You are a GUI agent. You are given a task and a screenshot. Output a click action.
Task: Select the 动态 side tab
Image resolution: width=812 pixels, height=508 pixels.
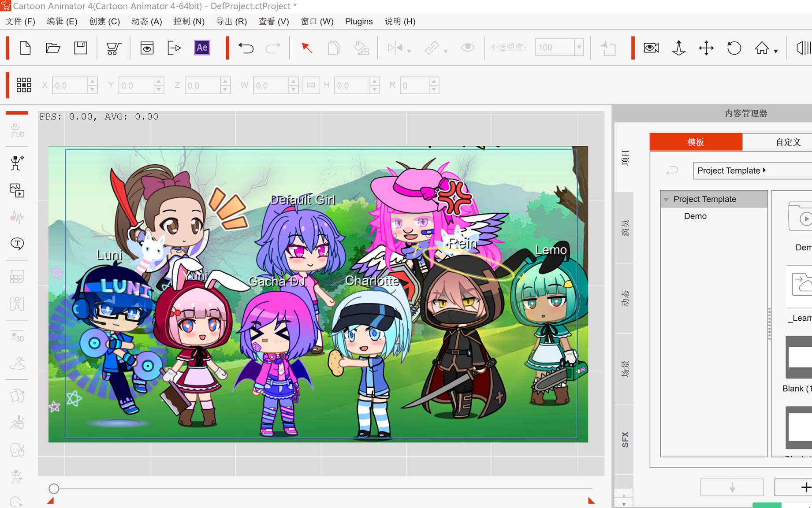625,298
